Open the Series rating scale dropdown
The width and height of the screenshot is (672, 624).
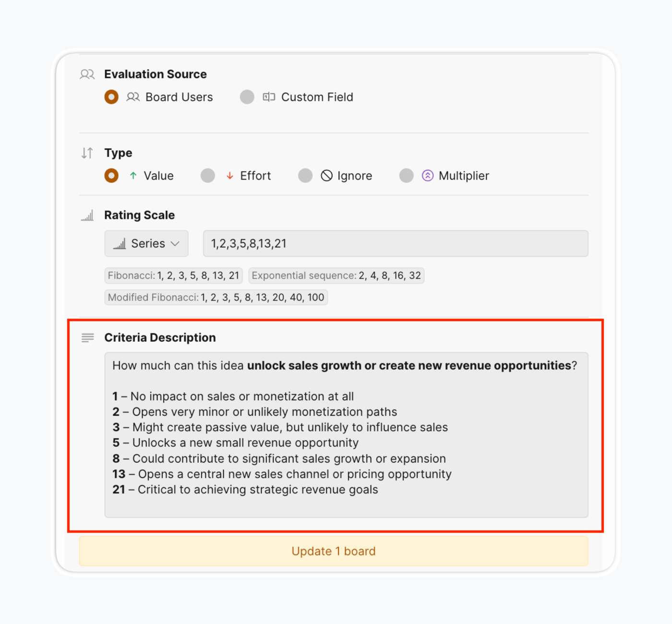[146, 243]
